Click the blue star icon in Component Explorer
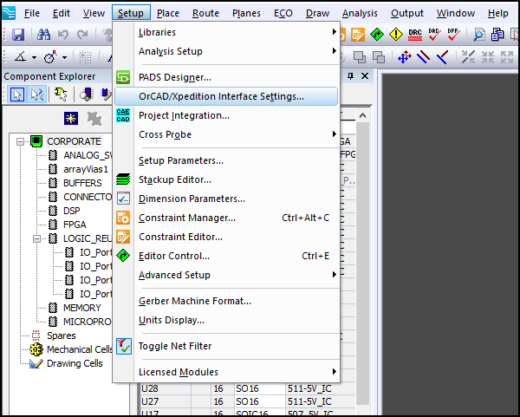The image size is (520, 417). [x=71, y=118]
